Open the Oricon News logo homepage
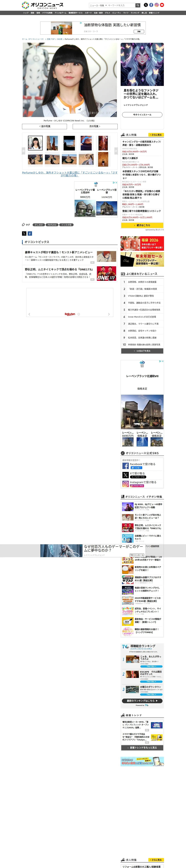The image size is (186, 868). click(43, 5)
